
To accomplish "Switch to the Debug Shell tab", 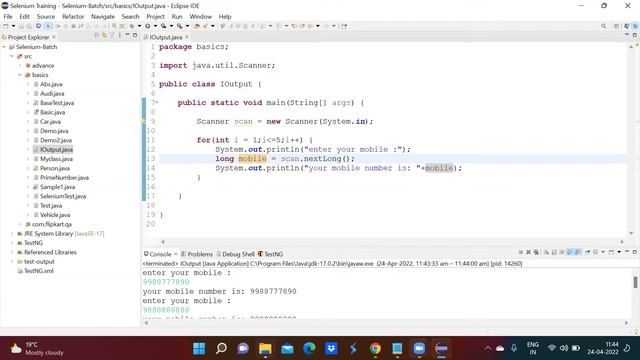I will coord(236,254).
